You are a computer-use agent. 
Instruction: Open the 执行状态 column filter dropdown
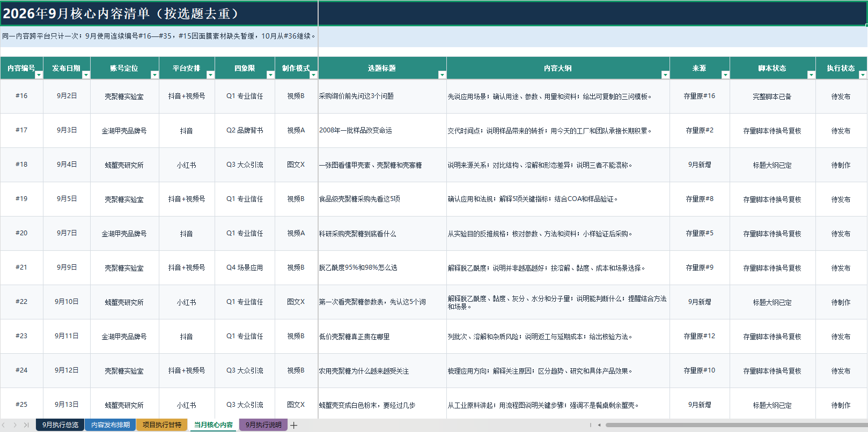(x=863, y=75)
